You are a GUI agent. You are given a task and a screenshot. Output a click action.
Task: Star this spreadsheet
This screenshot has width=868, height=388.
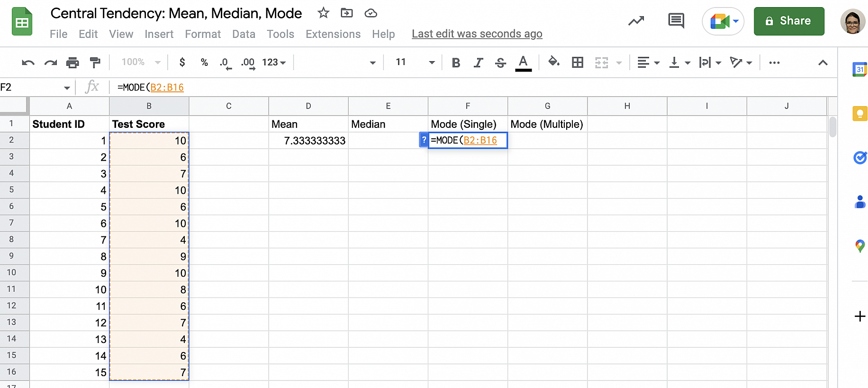(x=323, y=13)
